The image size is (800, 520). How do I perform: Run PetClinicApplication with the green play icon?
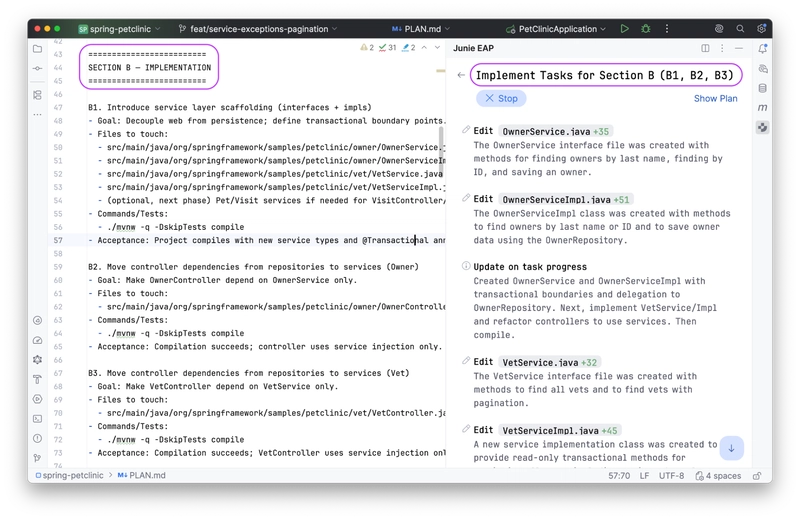[x=624, y=29]
